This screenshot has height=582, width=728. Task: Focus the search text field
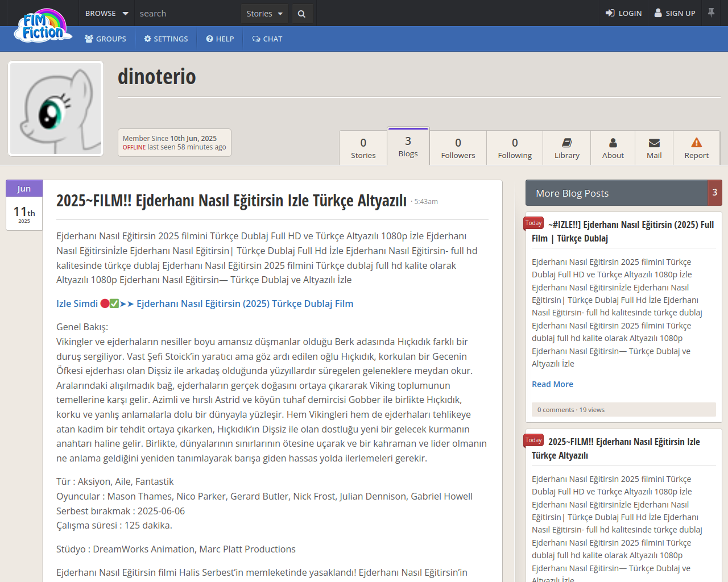click(188, 13)
